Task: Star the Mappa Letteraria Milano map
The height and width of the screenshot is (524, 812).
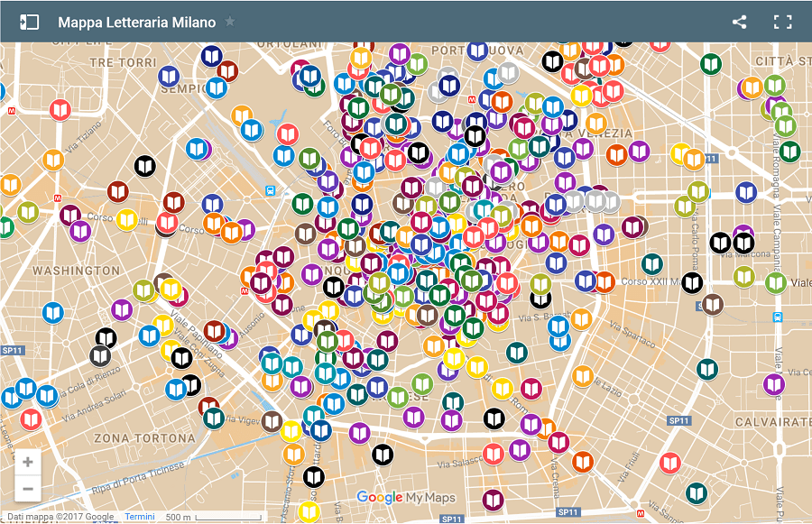Action: click(230, 22)
